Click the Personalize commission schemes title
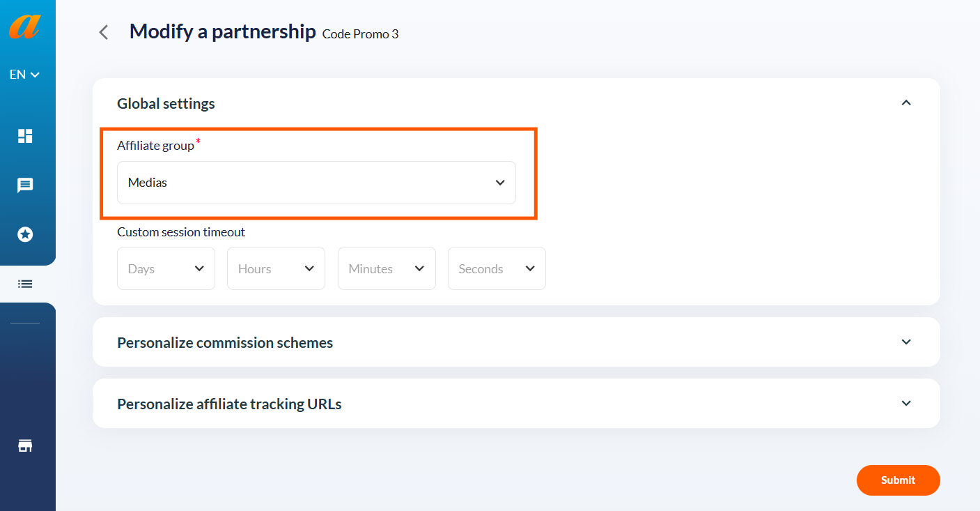980x511 pixels. coord(225,342)
